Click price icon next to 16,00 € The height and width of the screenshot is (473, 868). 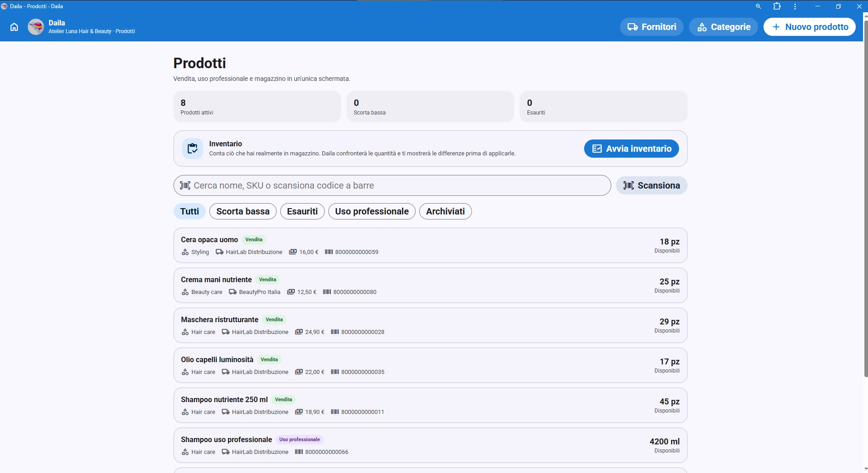pyautogui.click(x=293, y=252)
